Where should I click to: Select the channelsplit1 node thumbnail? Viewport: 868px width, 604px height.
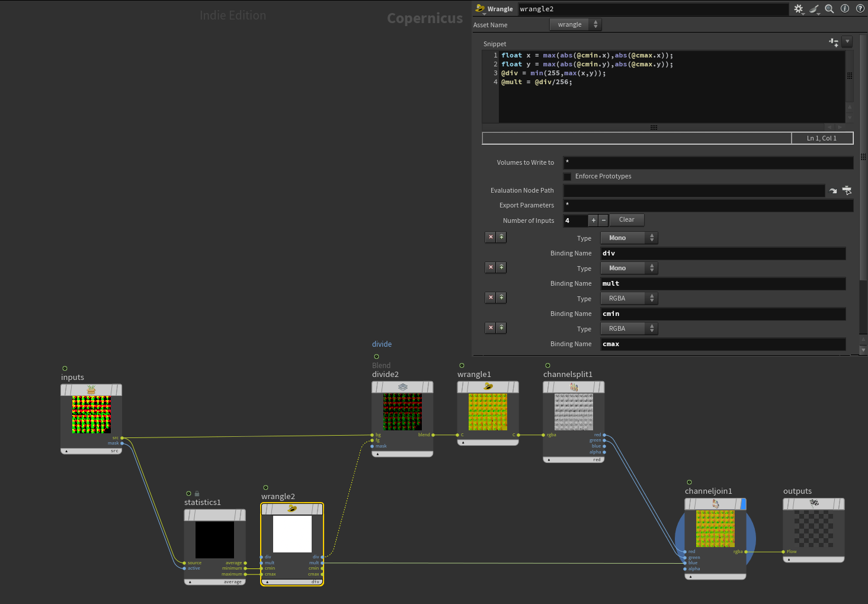point(574,412)
